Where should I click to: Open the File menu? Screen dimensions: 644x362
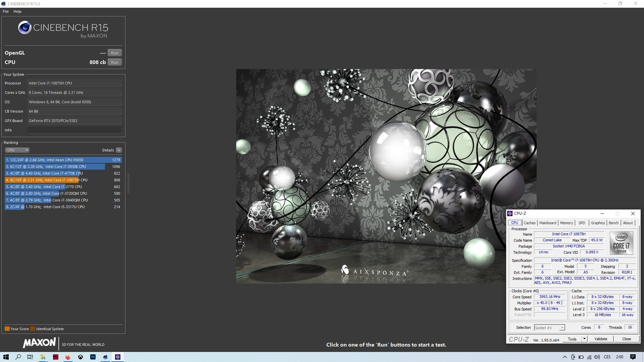[x=6, y=11]
